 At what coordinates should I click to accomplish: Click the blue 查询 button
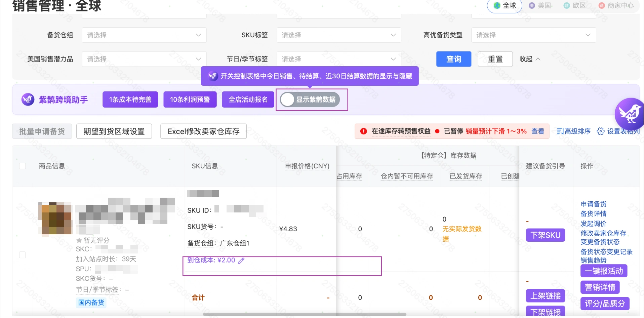click(454, 59)
